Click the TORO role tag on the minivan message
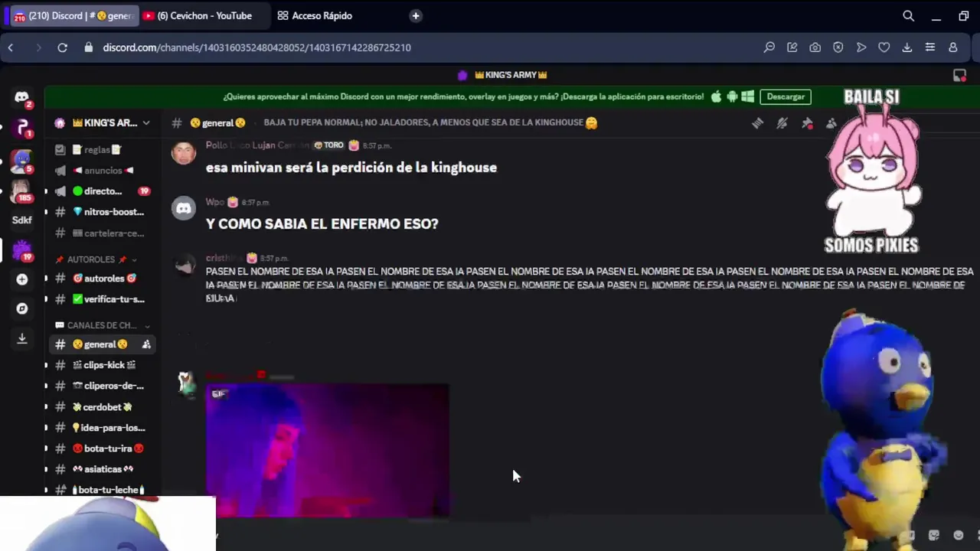Viewport: 980px width, 551px height. click(328, 145)
